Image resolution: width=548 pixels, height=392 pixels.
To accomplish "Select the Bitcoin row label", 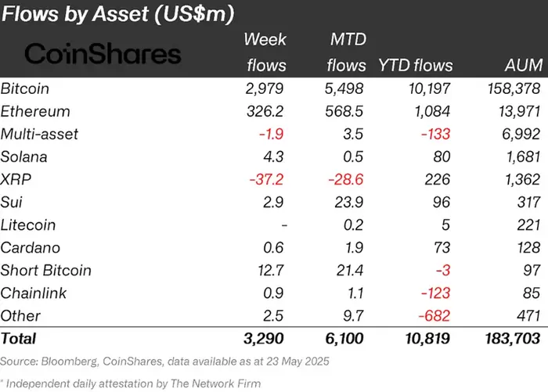I will 26,88.
